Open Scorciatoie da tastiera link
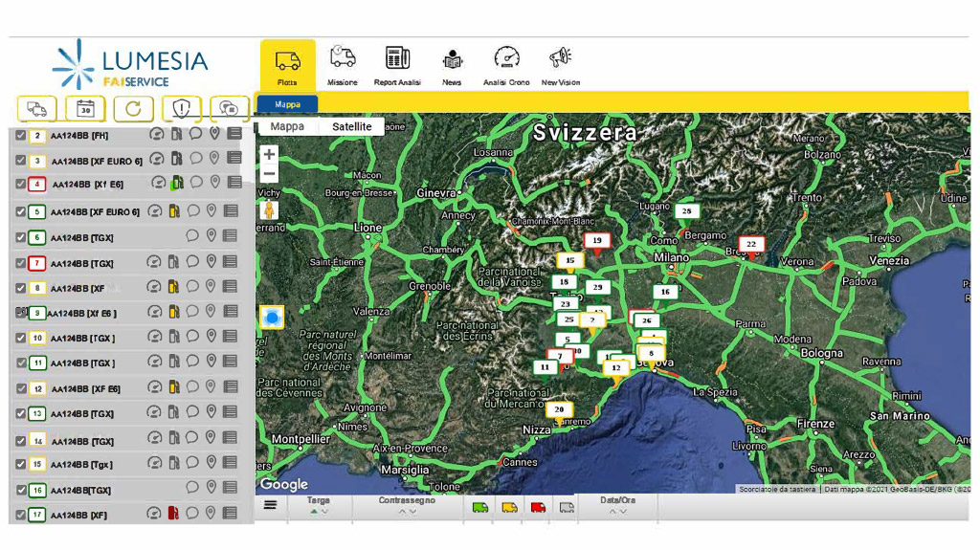The height and width of the screenshot is (550, 980). click(777, 489)
